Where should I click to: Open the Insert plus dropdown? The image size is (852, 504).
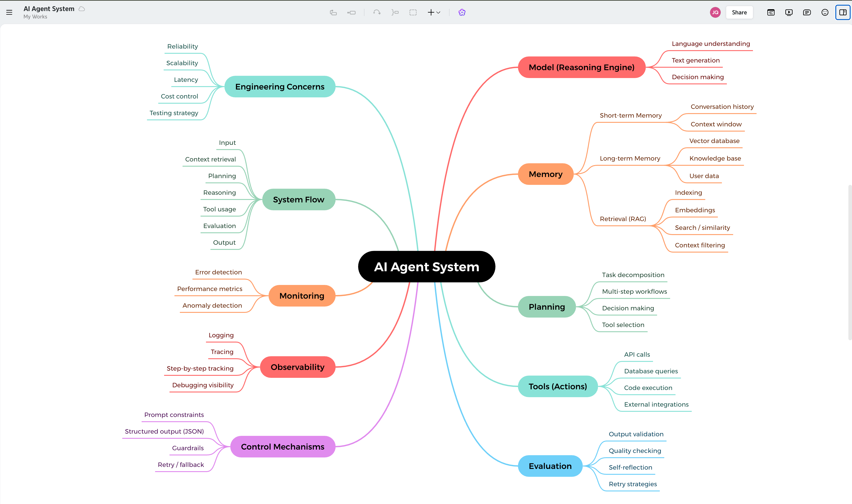pos(434,13)
